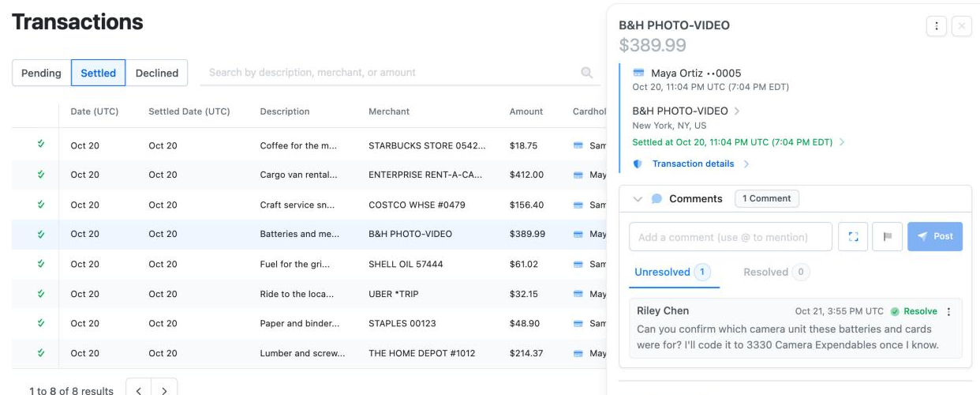Click 'Ride to the loca...' description
Image resolution: width=980 pixels, height=395 pixels.
click(297, 294)
